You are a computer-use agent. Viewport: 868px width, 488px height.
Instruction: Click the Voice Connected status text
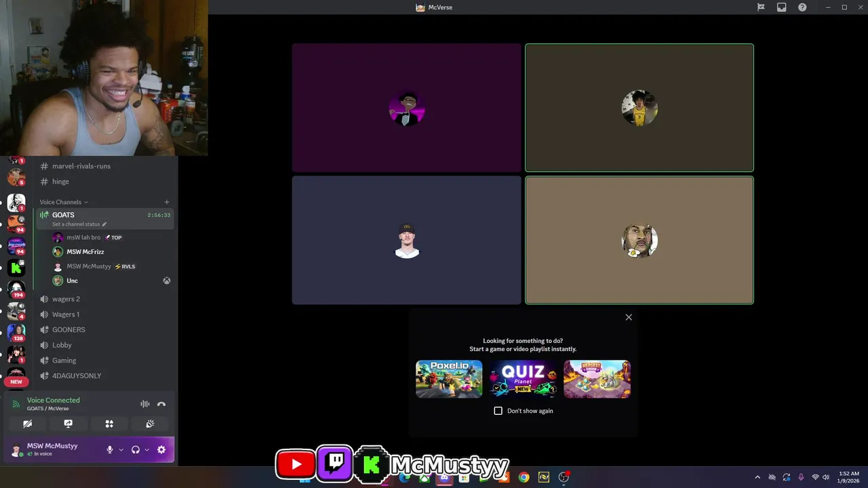click(54, 400)
